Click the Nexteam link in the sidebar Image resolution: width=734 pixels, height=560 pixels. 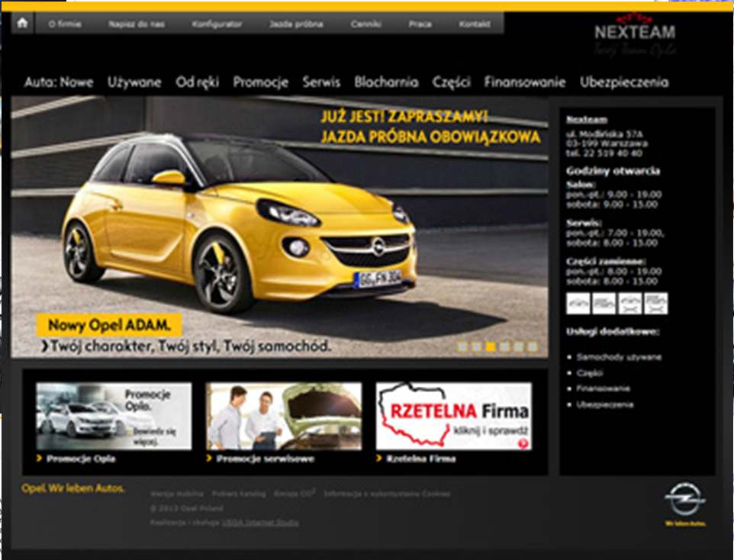pos(587,119)
